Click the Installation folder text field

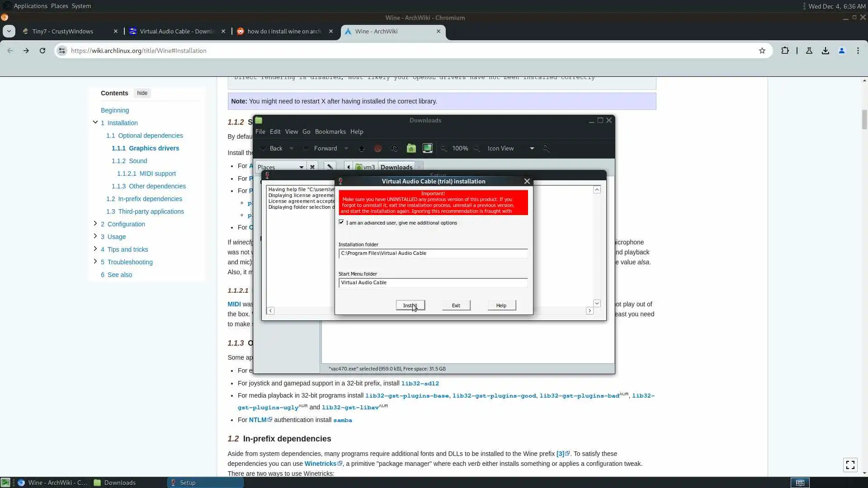point(433,253)
